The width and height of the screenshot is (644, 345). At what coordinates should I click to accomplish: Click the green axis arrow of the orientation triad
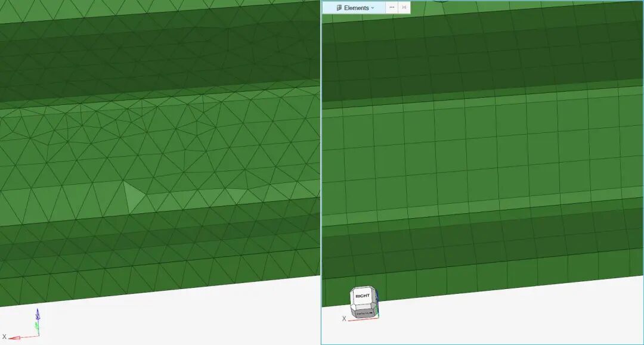point(36,326)
